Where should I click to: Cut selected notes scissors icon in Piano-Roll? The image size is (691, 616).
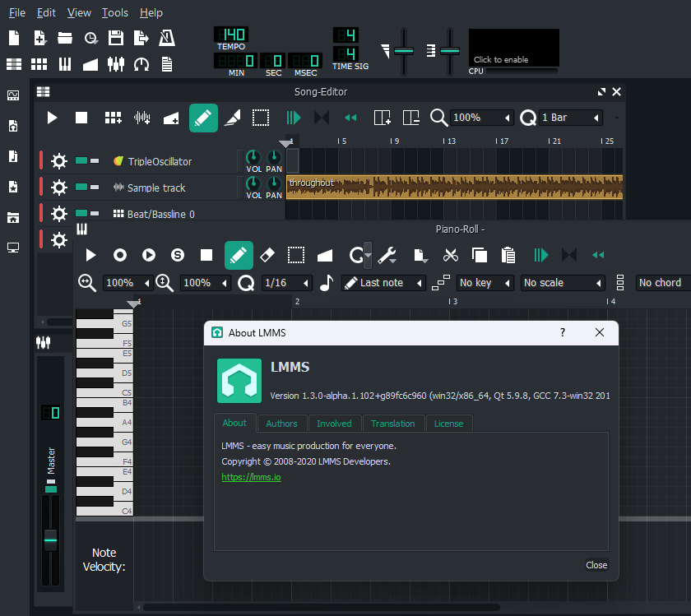coord(451,255)
